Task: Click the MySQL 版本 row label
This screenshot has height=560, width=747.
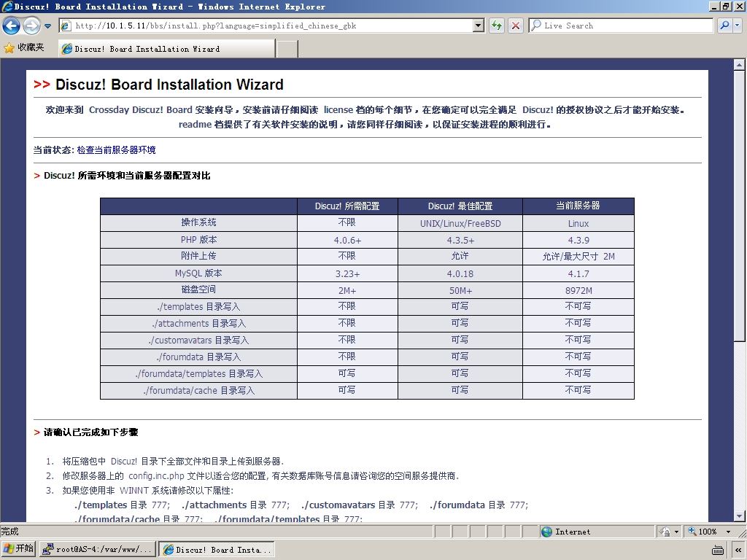Action: click(x=198, y=273)
